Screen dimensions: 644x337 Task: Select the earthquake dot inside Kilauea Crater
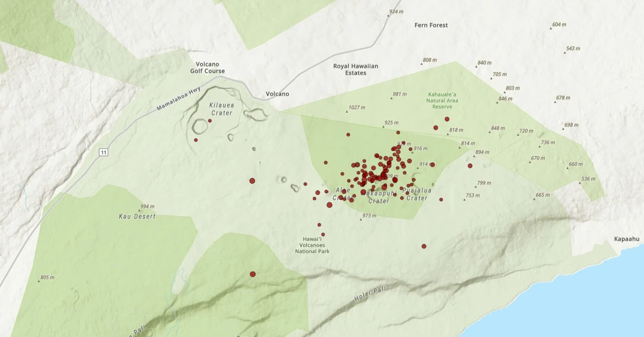pyautogui.click(x=210, y=121)
